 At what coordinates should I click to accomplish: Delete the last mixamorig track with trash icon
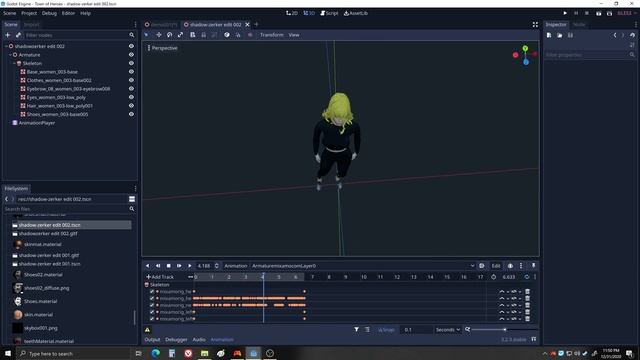pyautogui.click(x=527, y=319)
